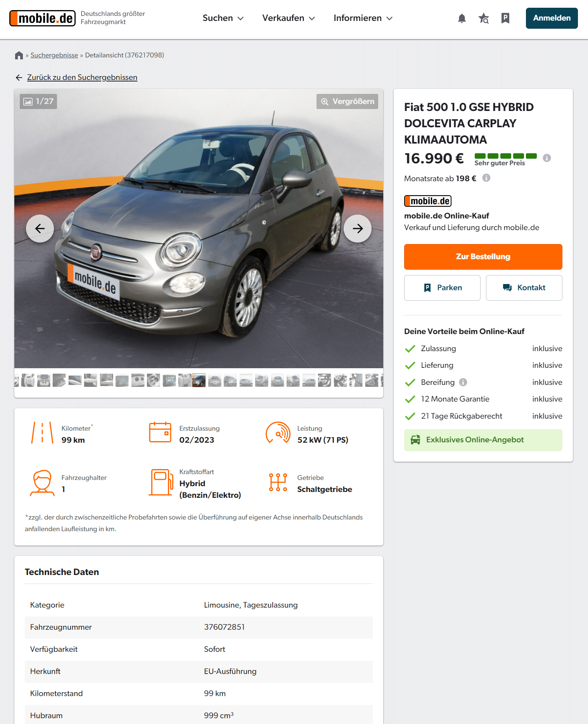The width and height of the screenshot is (588, 724).
Task: Click the Anmelden button
Action: click(x=552, y=18)
